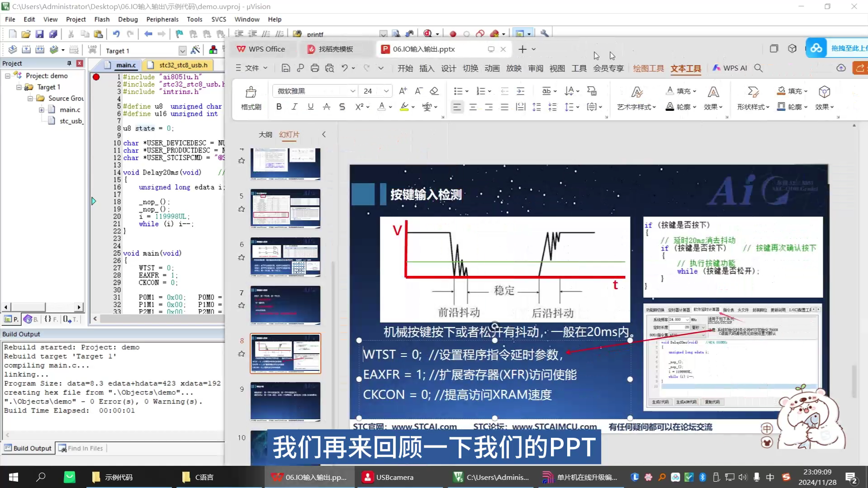Click the font color A swatch

(x=382, y=107)
